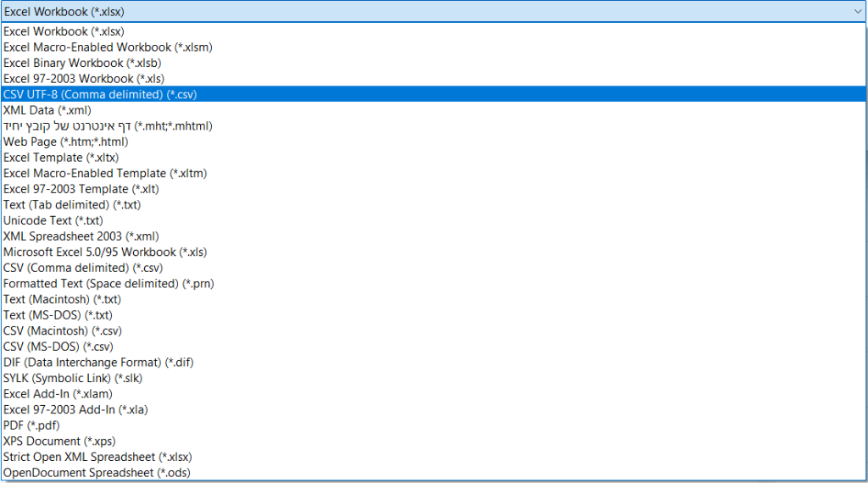Image resolution: width=868 pixels, height=483 pixels.
Task: Select Formatted Text (Space delimited) (*.prn)
Action: tap(108, 283)
